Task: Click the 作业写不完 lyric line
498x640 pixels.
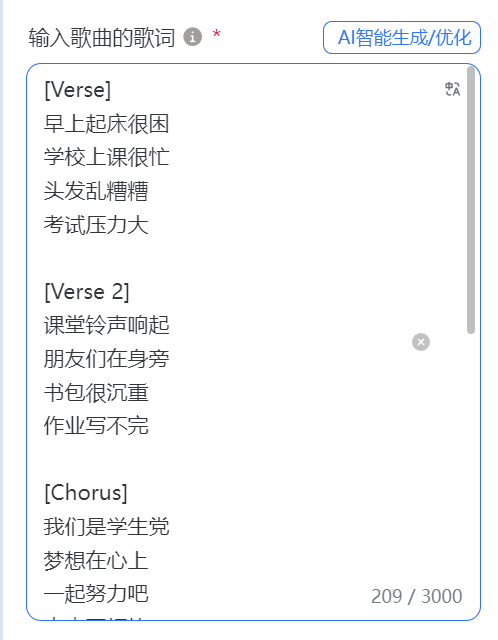Action: coord(96,426)
